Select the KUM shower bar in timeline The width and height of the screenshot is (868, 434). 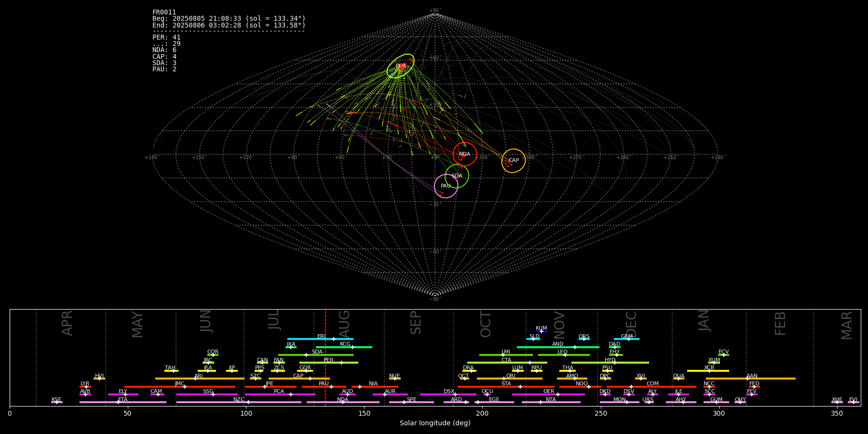click(x=542, y=331)
